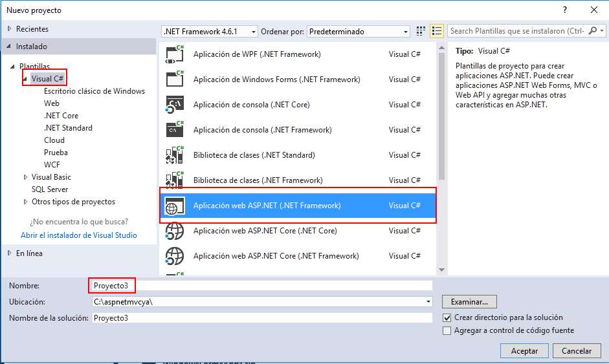The height and width of the screenshot is (364, 609).
Task: Click the Nombre de la solución field
Action: point(262,318)
